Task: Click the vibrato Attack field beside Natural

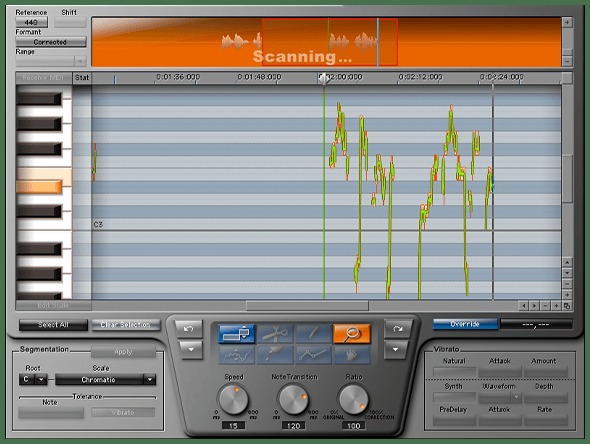Action: tap(500, 372)
